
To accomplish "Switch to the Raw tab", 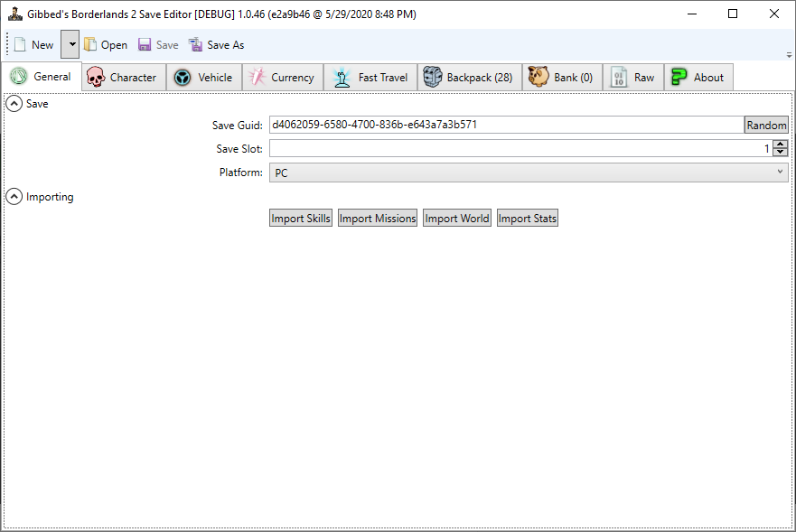I will pos(633,77).
